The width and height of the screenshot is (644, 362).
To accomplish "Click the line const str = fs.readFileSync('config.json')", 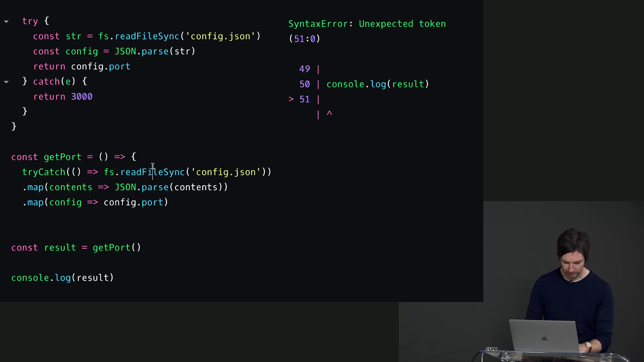I will [x=147, y=36].
